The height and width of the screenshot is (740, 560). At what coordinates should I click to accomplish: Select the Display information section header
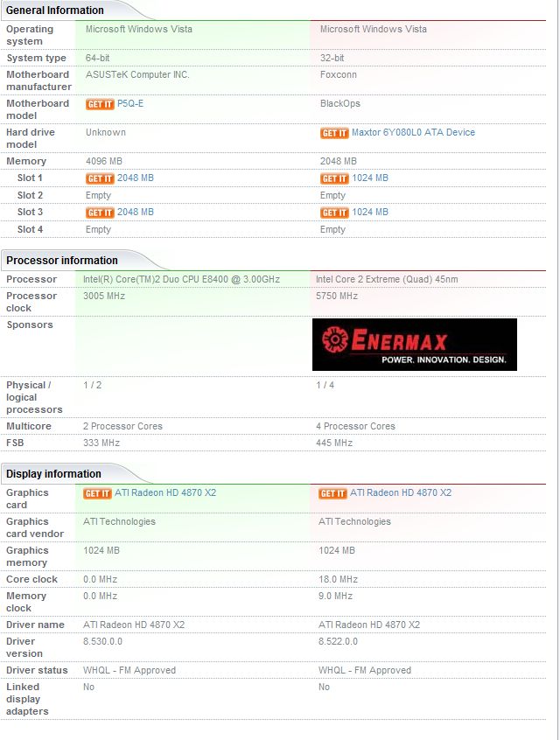coord(53,474)
